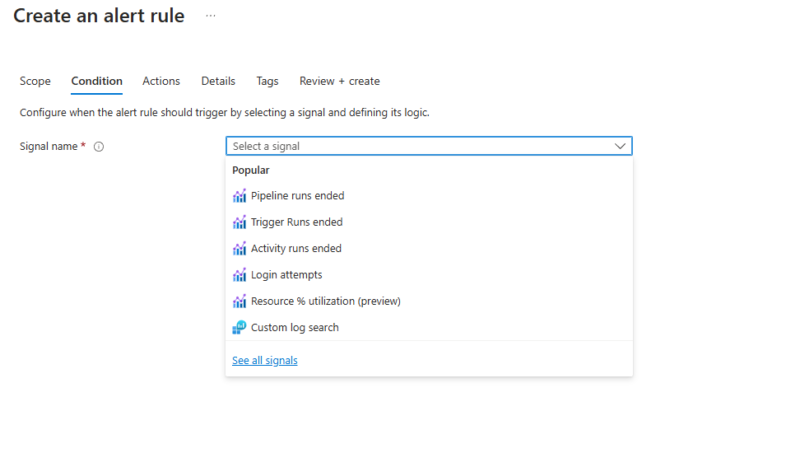This screenshot has width=800, height=458.
Task: Click the icon beside Login attempts
Action: 239,275
